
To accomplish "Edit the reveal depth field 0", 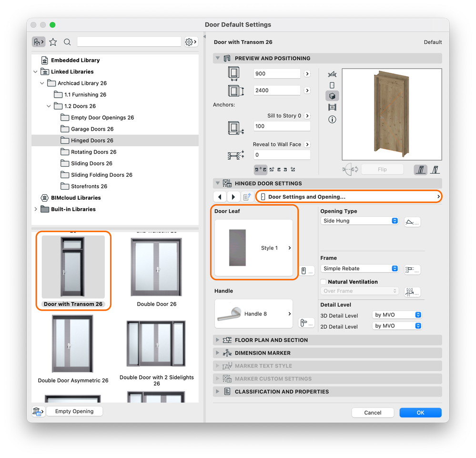I will click(x=282, y=155).
